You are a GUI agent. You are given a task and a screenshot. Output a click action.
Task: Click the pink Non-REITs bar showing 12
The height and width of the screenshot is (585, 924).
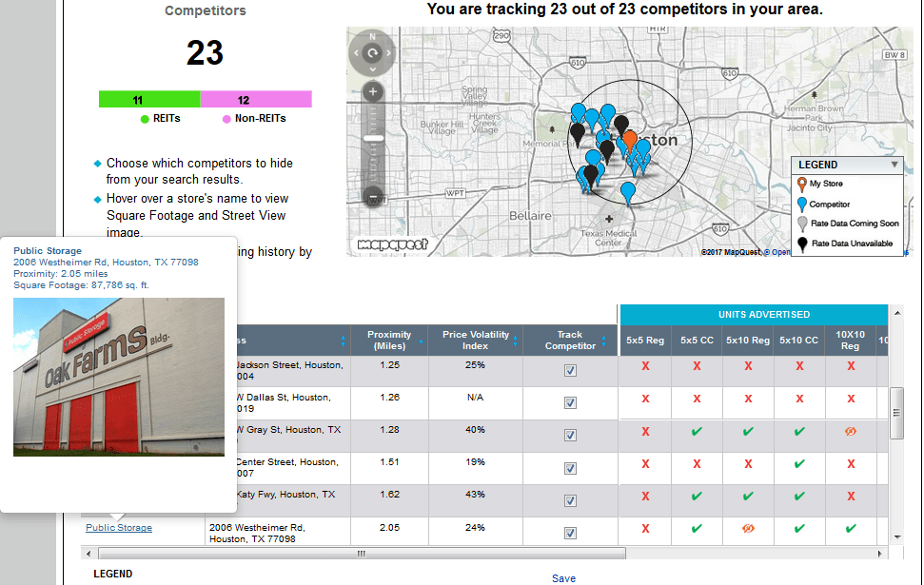tap(256, 100)
